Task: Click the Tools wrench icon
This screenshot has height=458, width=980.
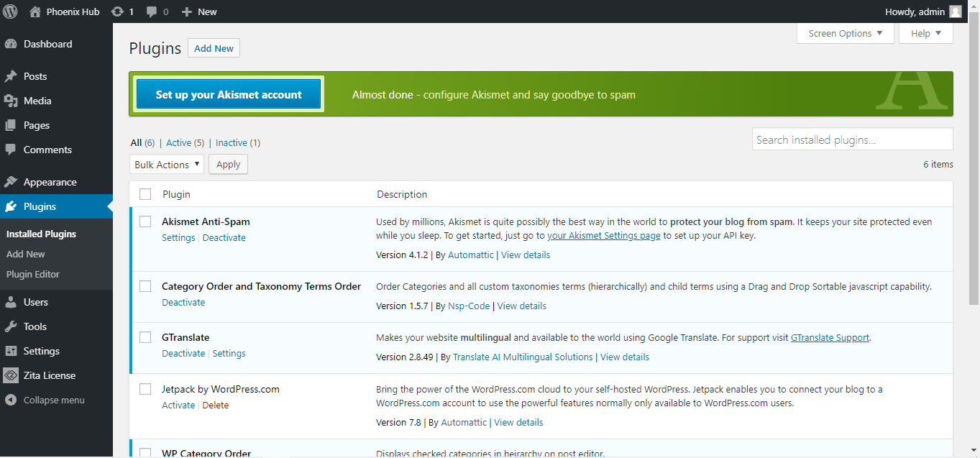Action: coord(11,326)
